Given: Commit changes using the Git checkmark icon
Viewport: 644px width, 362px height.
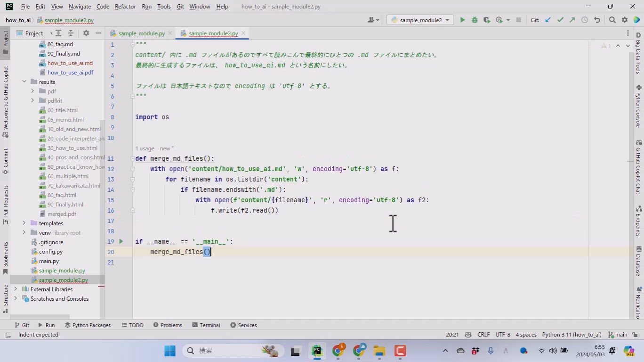Looking at the screenshot, I should 560,20.
